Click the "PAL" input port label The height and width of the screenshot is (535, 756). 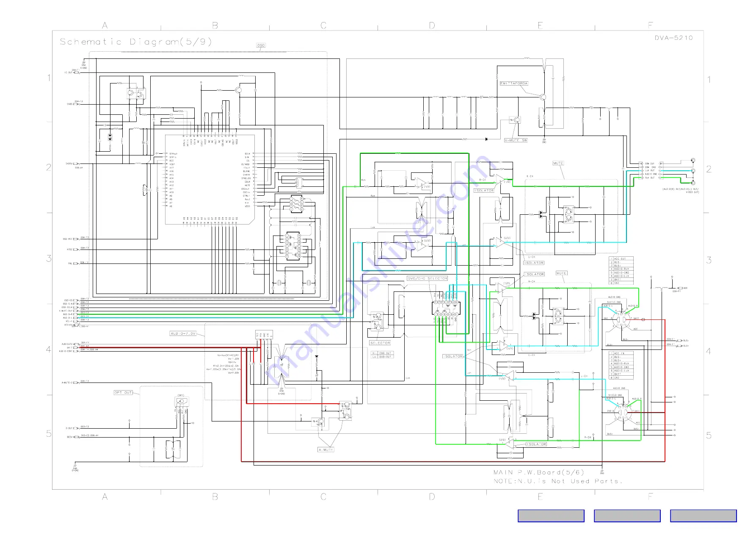point(71,263)
